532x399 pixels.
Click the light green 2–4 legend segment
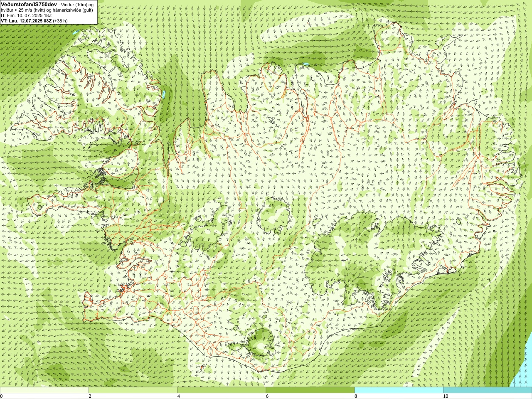tap(133, 390)
